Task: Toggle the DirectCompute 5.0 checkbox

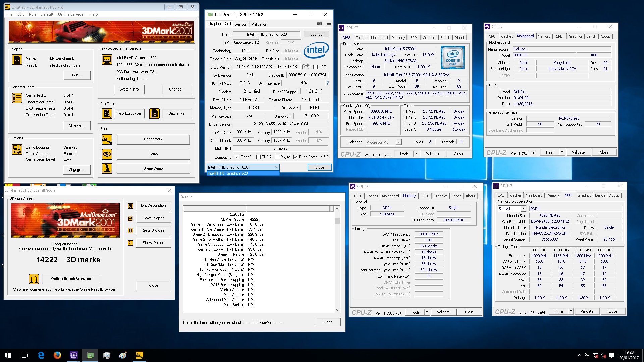Action: 296,157
